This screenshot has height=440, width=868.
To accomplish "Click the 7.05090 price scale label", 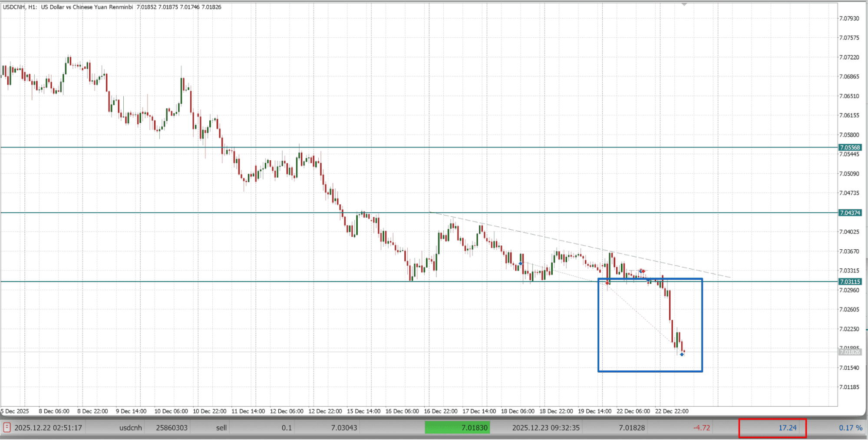I will pyautogui.click(x=849, y=174).
